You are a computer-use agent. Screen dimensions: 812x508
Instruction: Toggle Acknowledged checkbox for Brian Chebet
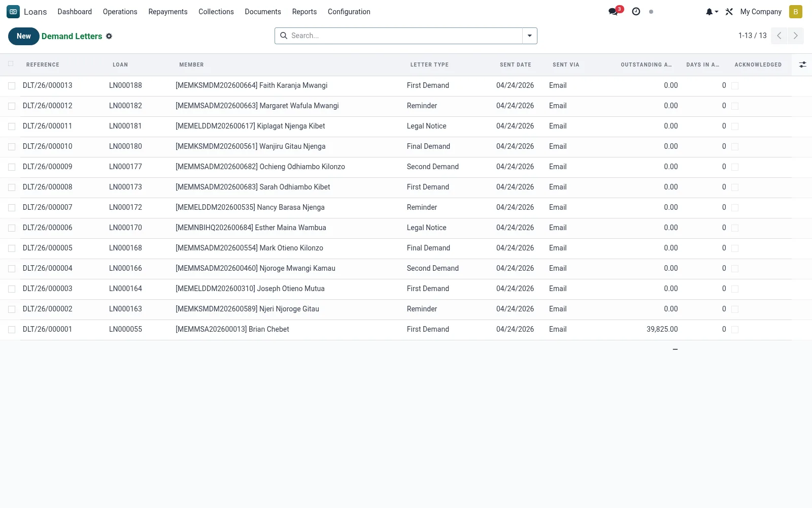click(735, 330)
